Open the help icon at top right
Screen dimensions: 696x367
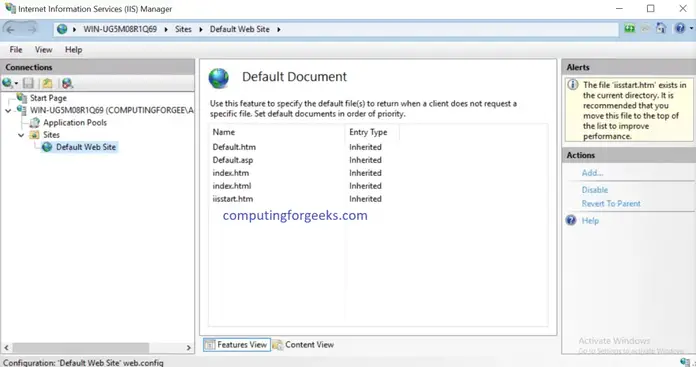[680, 28]
